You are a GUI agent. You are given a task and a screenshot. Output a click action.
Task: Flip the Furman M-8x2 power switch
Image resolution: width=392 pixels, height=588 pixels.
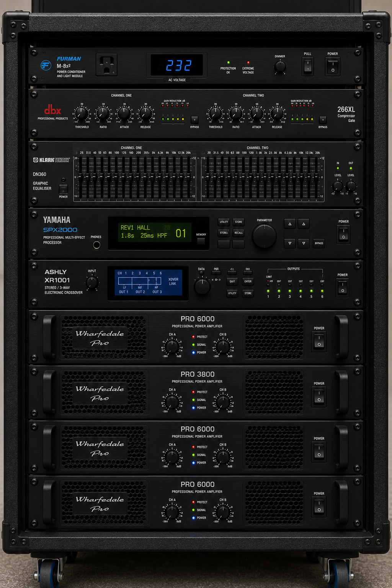pyautogui.click(x=332, y=66)
